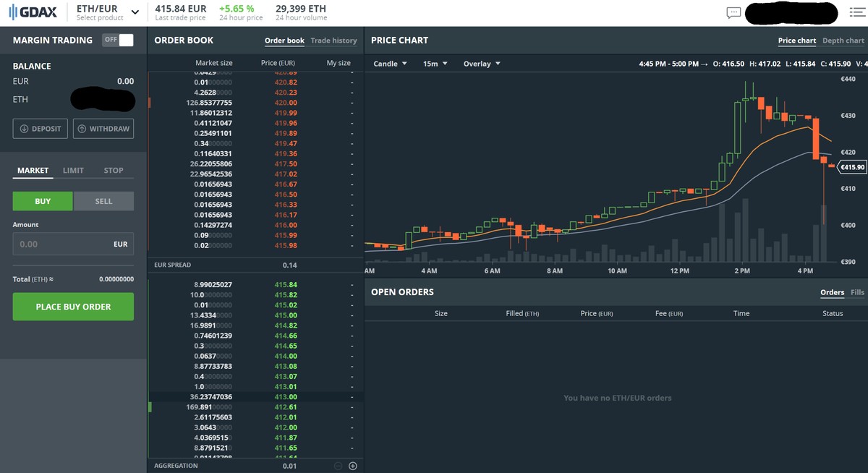Image resolution: width=868 pixels, height=473 pixels.
Task: Switch to the Price chart tab
Action: (x=796, y=41)
